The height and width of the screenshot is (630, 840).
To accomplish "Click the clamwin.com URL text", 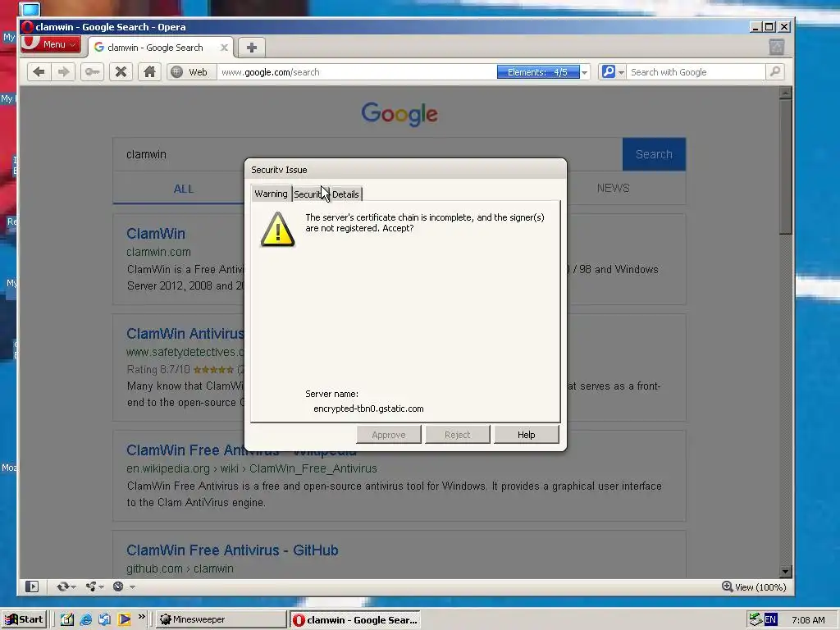I will pos(158,252).
